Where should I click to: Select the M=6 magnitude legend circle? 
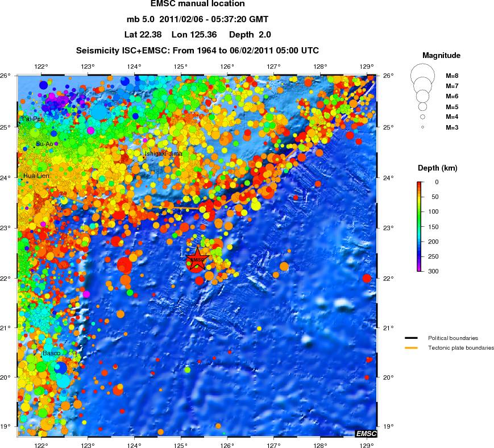[x=422, y=96]
